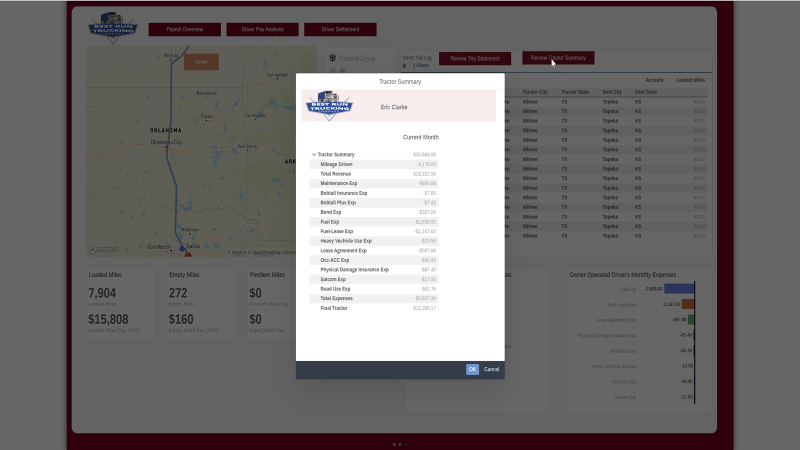Select the Total Revenue row
The height and width of the screenshot is (450, 800).
coord(373,174)
